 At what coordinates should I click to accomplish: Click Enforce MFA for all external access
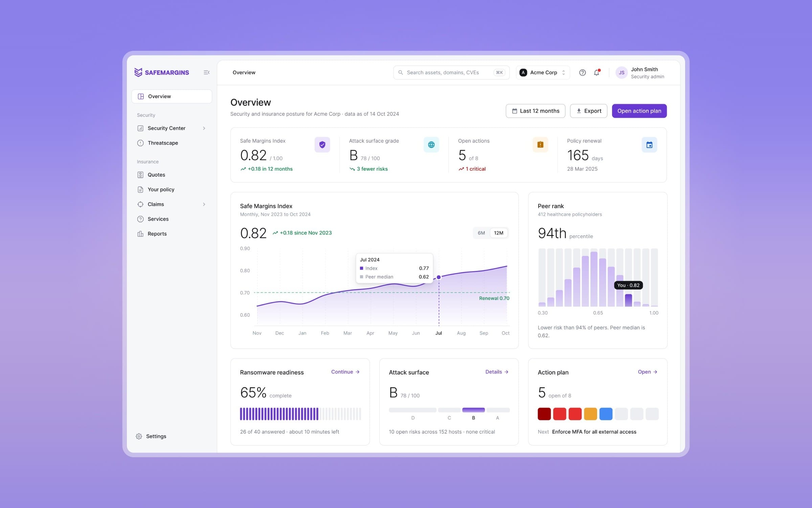pos(594,432)
